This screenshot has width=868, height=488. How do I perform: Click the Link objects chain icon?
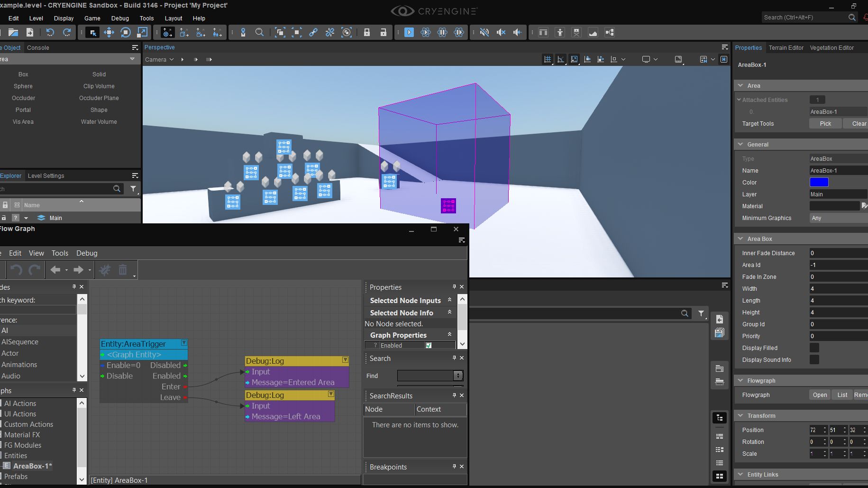[x=313, y=32]
